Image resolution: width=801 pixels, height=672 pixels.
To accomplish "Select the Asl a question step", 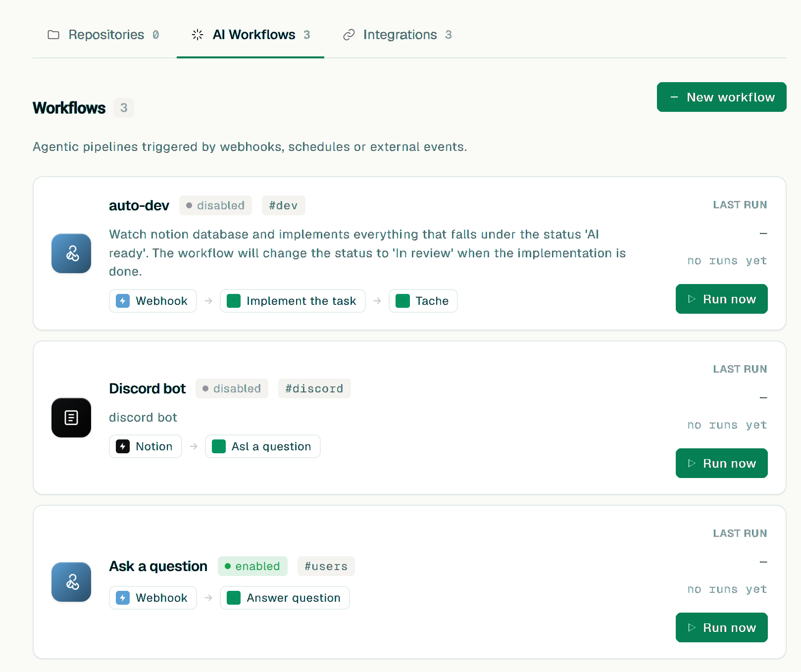I will (262, 446).
